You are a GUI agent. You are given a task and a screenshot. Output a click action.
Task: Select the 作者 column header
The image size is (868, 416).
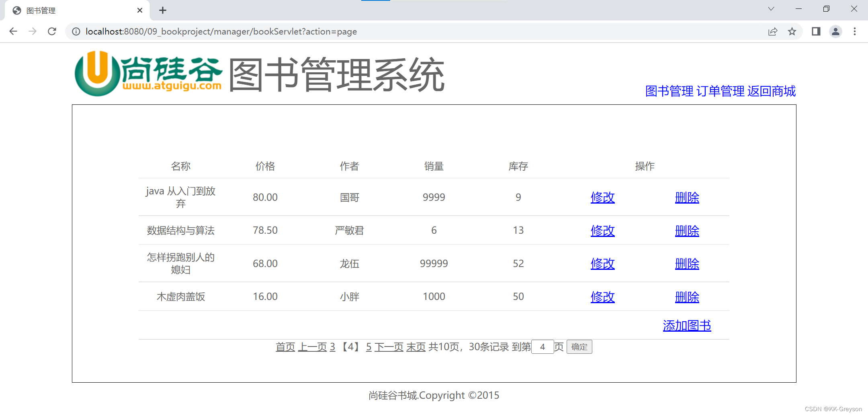(350, 166)
